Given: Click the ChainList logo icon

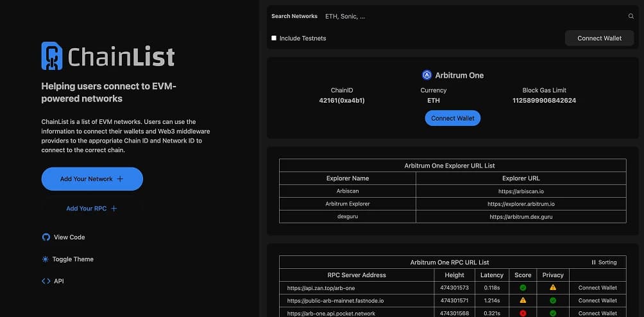Looking at the screenshot, I should 52,56.
